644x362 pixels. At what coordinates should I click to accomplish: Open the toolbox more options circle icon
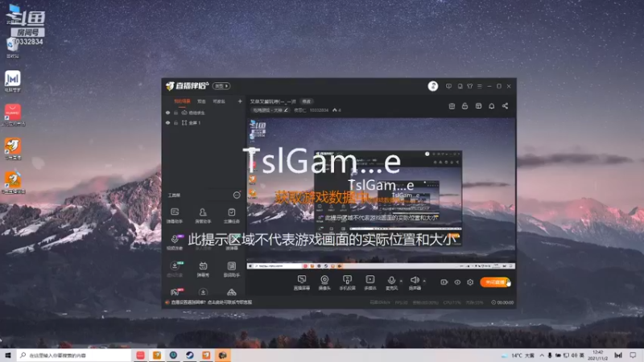[x=237, y=195]
